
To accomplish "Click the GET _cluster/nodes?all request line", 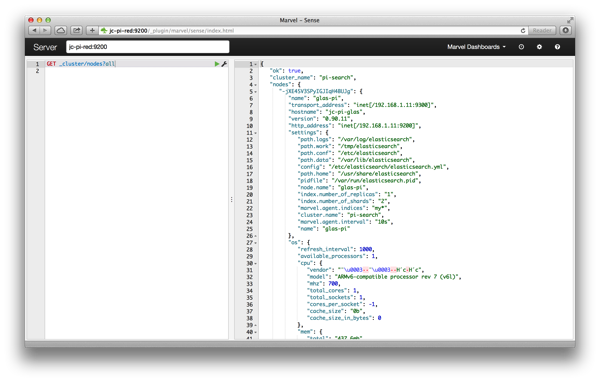I will pos(81,64).
